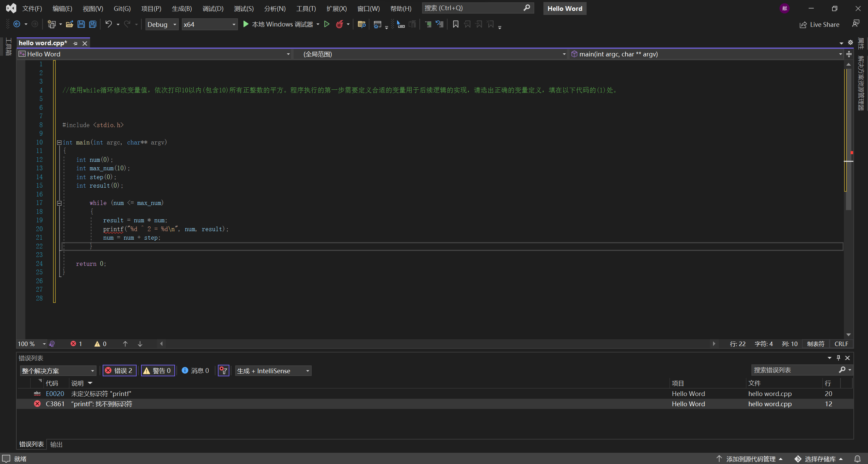Open the 工具(T) menu

click(306, 8)
